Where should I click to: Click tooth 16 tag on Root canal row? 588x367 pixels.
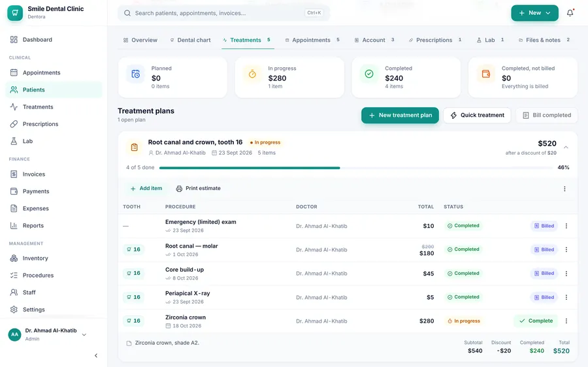[133, 249]
